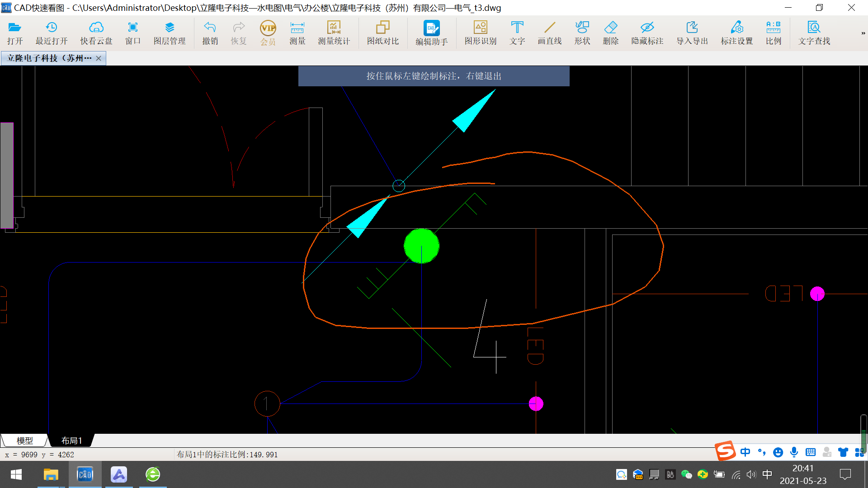The height and width of the screenshot is (488, 868).
Task: Open the Sogou soft keyboard icon
Action: tap(811, 452)
